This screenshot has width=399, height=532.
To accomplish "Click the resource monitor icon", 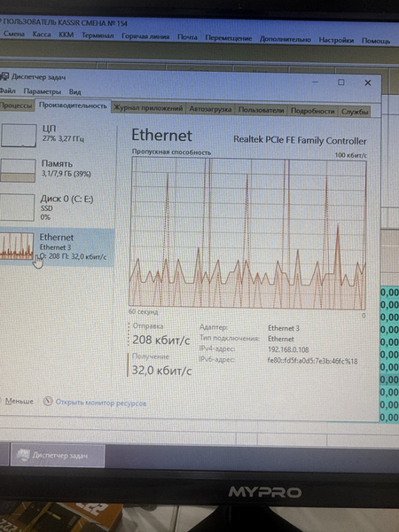I will 48,402.
